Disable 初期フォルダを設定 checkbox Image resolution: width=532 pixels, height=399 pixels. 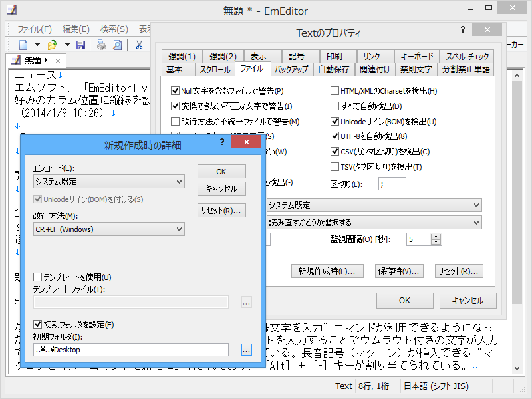coord(37,325)
